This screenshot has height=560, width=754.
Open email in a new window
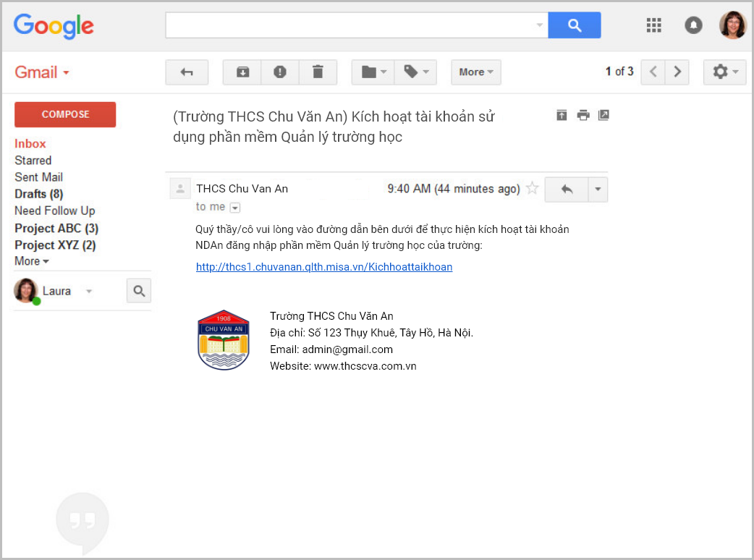click(603, 115)
